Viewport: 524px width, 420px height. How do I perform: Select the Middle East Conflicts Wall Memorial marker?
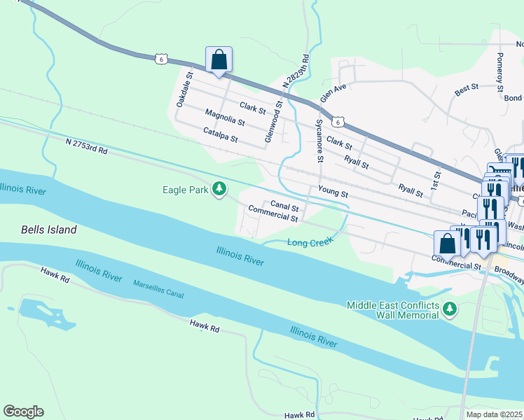coord(450,309)
